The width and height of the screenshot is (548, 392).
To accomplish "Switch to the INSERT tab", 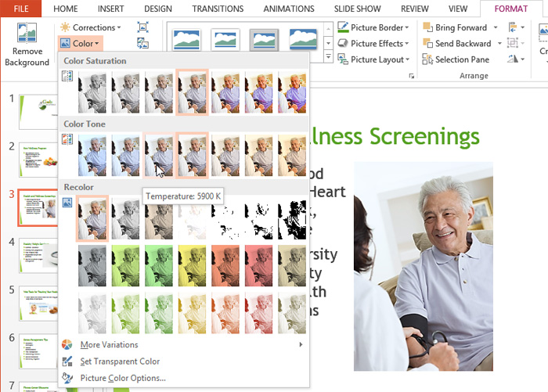I will pos(111,9).
